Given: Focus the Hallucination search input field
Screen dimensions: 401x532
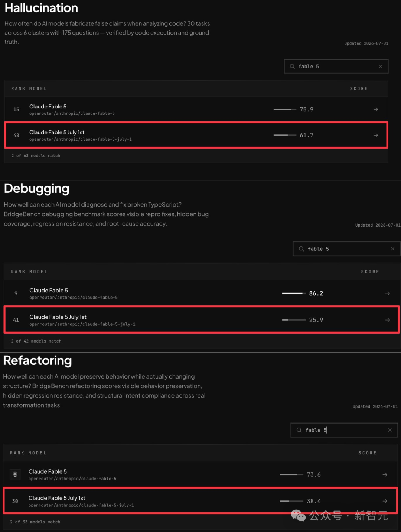Looking at the screenshot, I should click(336, 66).
